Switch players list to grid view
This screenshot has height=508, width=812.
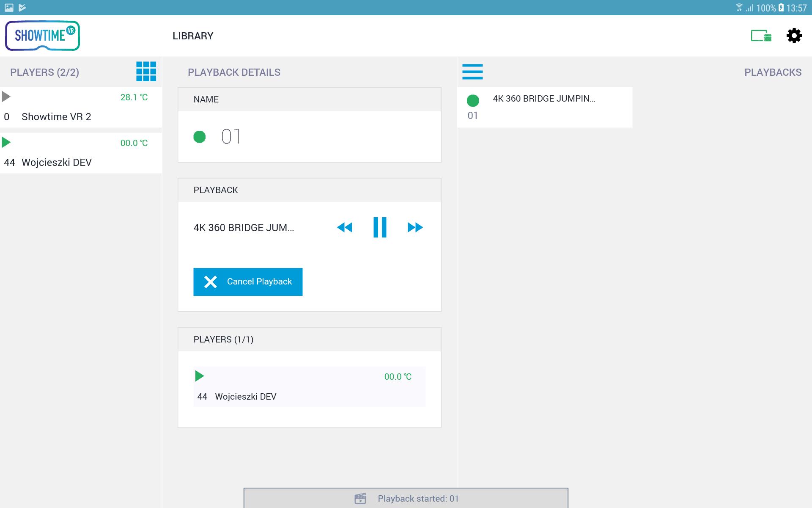click(146, 72)
